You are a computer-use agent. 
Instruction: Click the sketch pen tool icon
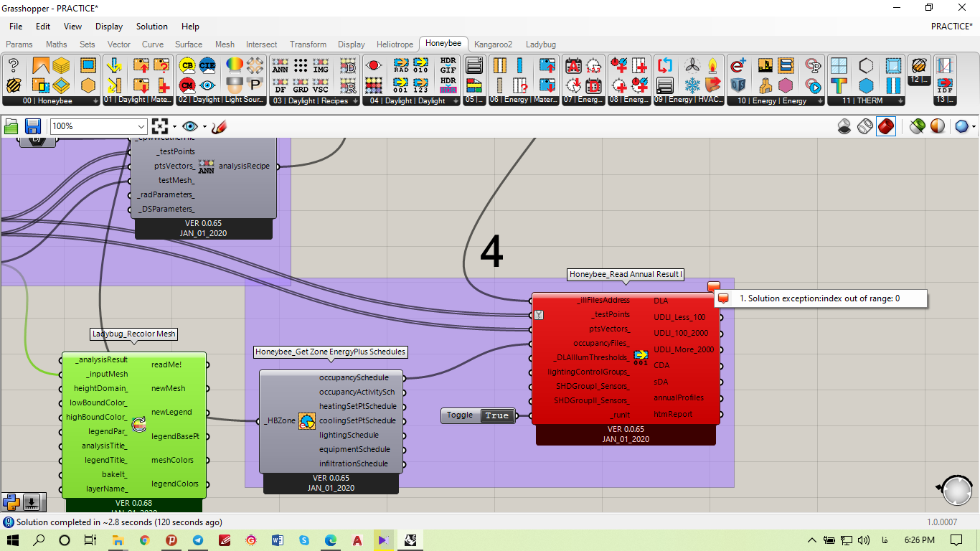click(220, 127)
